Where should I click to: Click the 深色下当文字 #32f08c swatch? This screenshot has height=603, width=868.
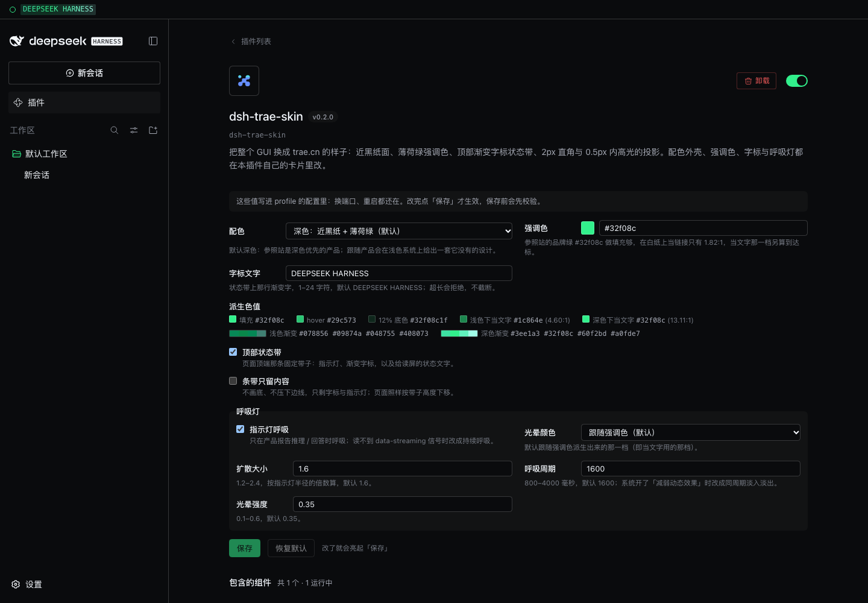[x=586, y=320]
